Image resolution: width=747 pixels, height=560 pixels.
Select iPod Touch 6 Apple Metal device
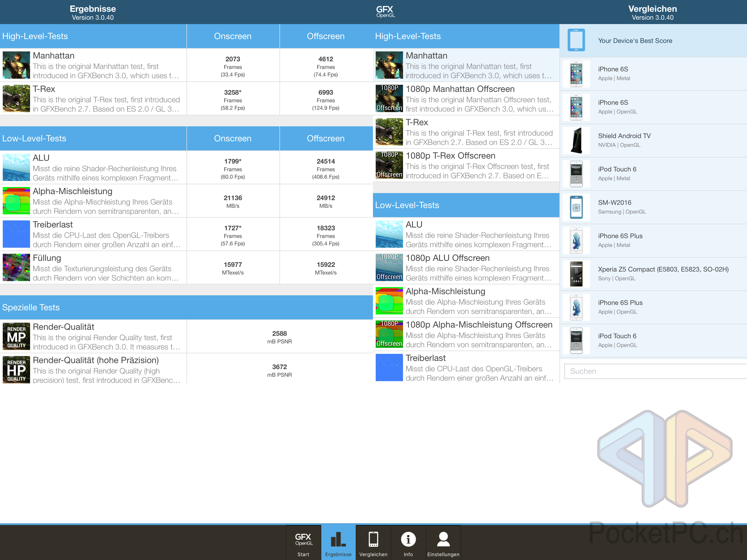(x=653, y=174)
